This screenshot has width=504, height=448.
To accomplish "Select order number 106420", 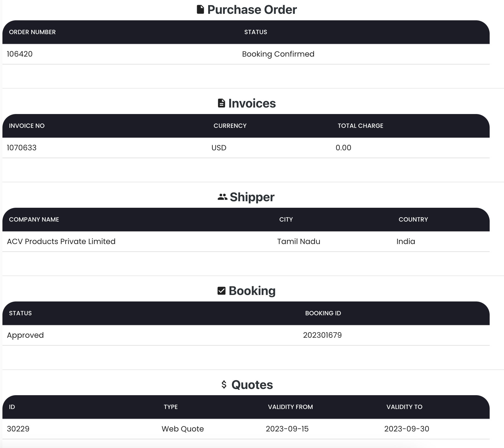I will [x=20, y=54].
